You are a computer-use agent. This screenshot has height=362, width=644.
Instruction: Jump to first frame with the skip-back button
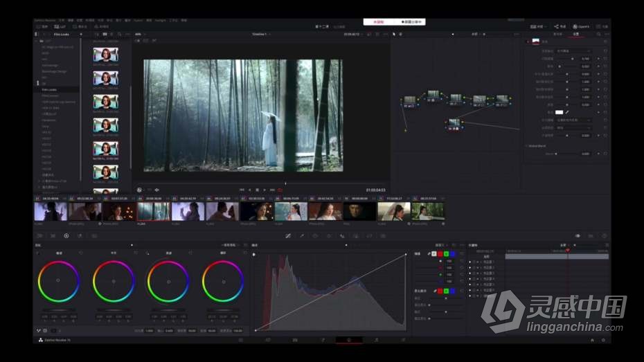pos(242,190)
